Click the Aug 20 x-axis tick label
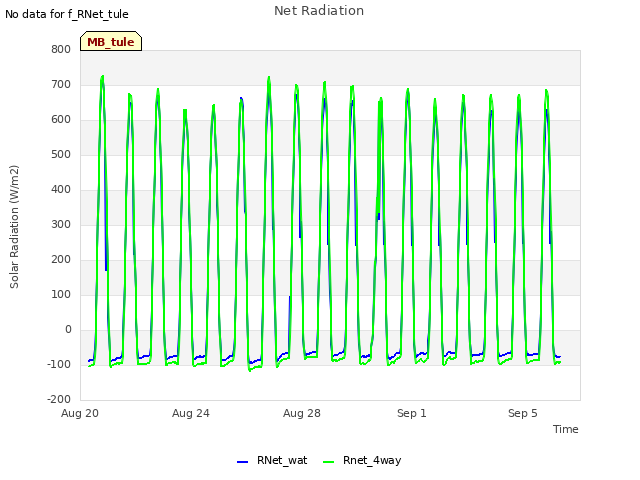The image size is (640, 480). (x=80, y=413)
